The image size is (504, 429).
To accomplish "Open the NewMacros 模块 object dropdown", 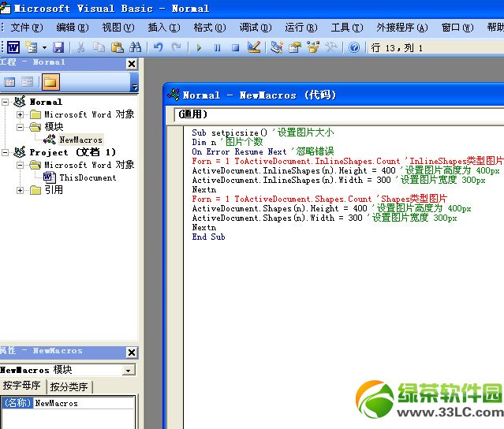I will click(129, 370).
